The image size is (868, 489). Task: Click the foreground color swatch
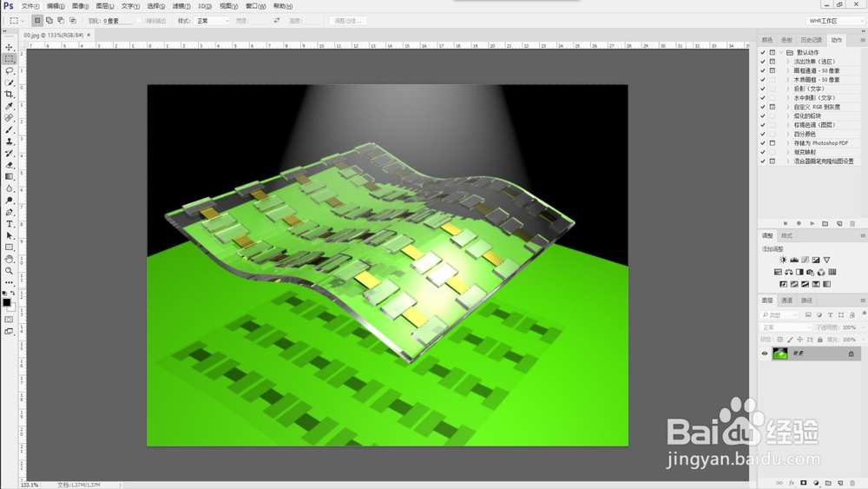tap(7, 302)
